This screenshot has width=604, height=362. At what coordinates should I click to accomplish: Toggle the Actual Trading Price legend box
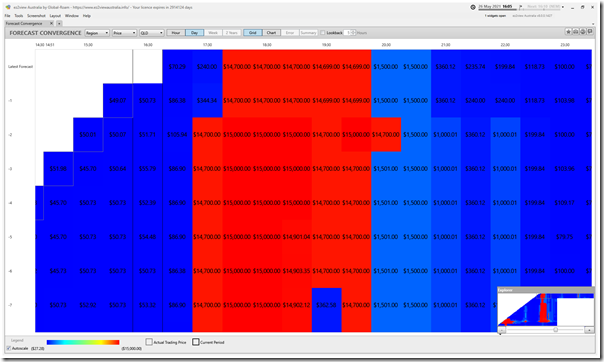pyautogui.click(x=149, y=342)
